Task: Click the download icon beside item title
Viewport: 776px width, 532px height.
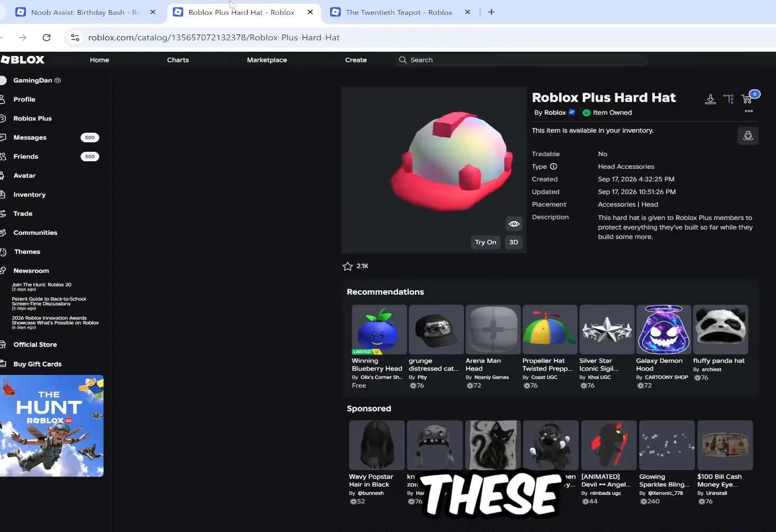Action: point(710,99)
